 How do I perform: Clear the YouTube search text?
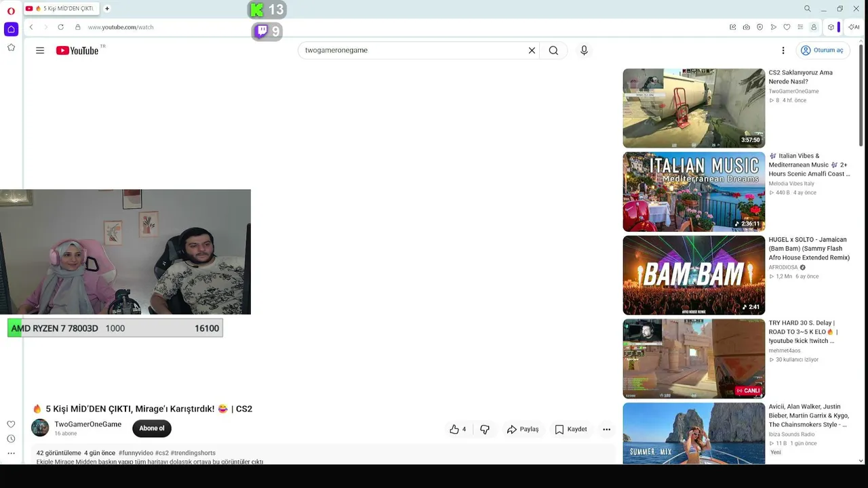(x=532, y=50)
